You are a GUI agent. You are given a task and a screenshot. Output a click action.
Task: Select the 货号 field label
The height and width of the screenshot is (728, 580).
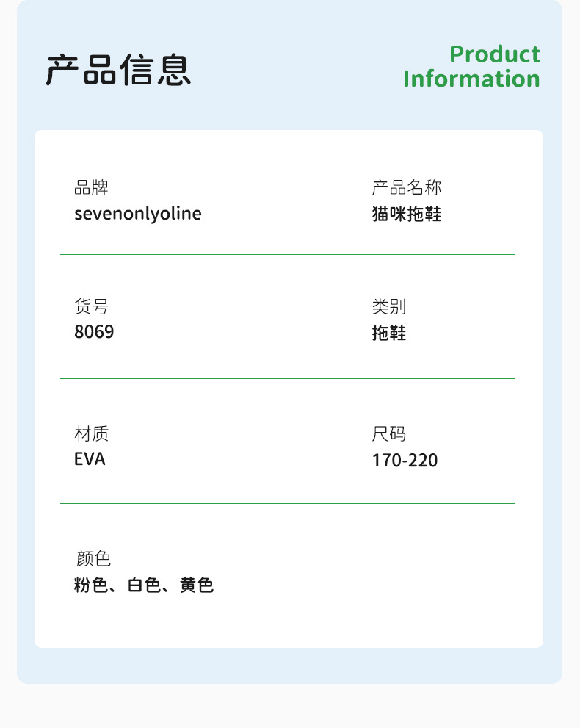pos(91,307)
